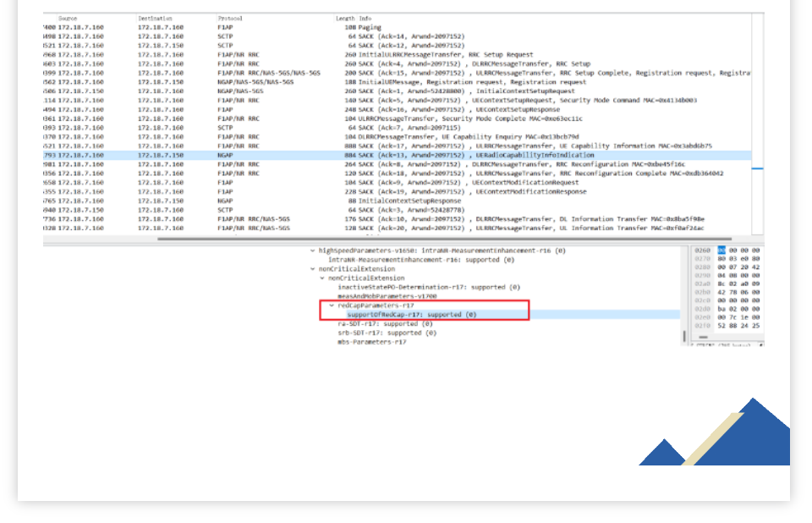The width and height of the screenshot is (812, 523).
Task: Select the ra-SDT-r17 supported field
Action: (385, 324)
